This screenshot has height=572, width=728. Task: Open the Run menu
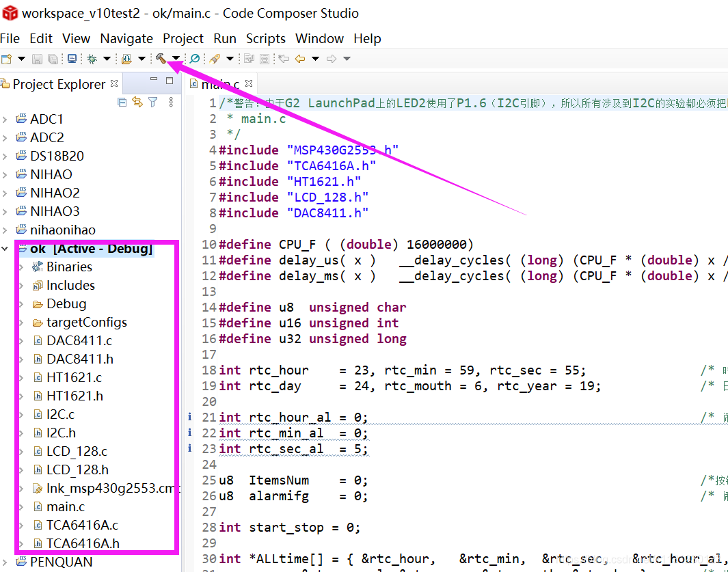(225, 38)
